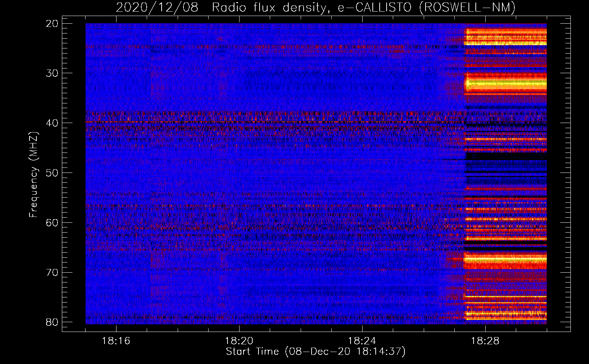Image resolution: width=589 pixels, height=364 pixels.
Task: Click the 'Start Time (08-Dec-20 18:14:37)' label
Action: [316, 352]
